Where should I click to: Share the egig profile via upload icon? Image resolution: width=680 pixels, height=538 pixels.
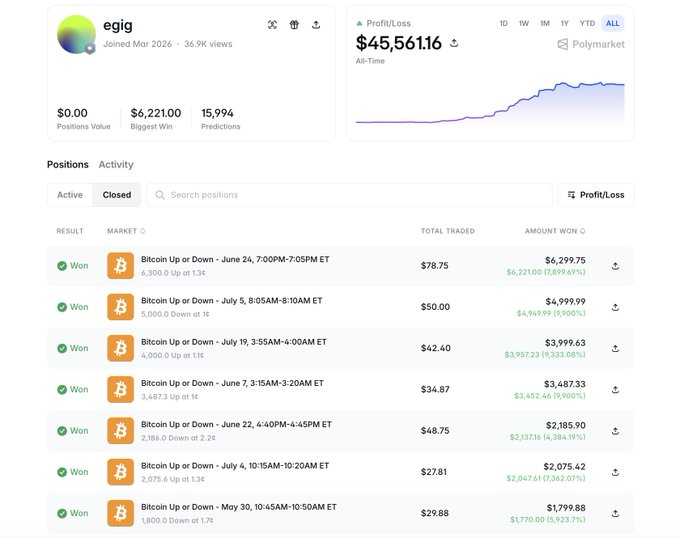pos(316,25)
